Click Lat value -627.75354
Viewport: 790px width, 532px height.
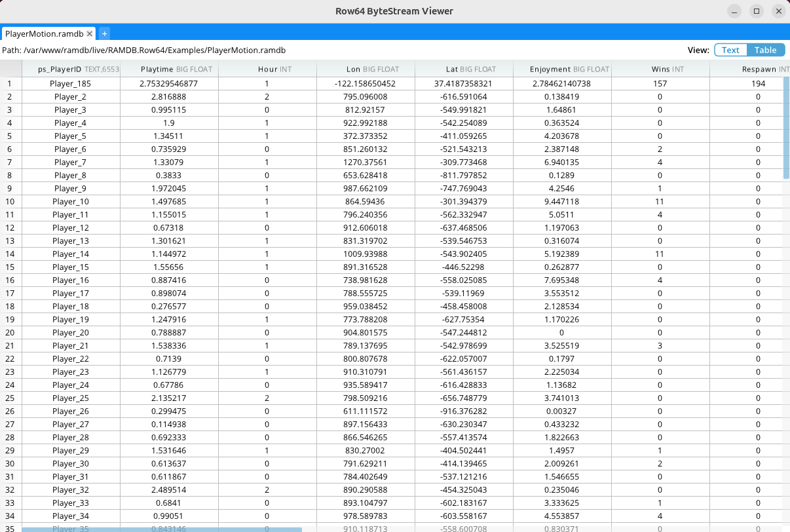(x=464, y=320)
